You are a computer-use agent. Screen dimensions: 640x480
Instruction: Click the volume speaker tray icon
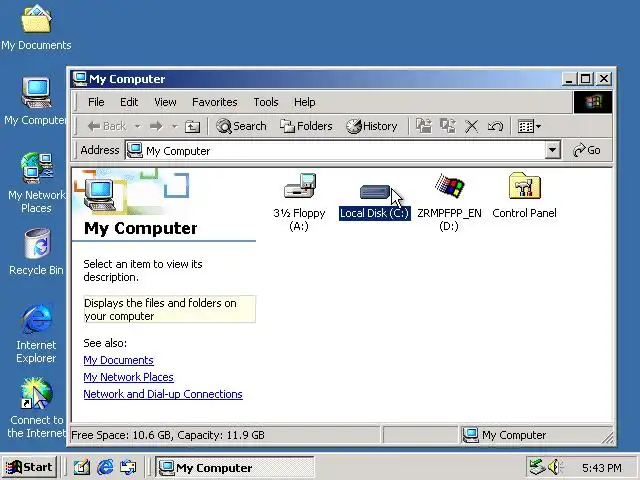tap(555, 467)
